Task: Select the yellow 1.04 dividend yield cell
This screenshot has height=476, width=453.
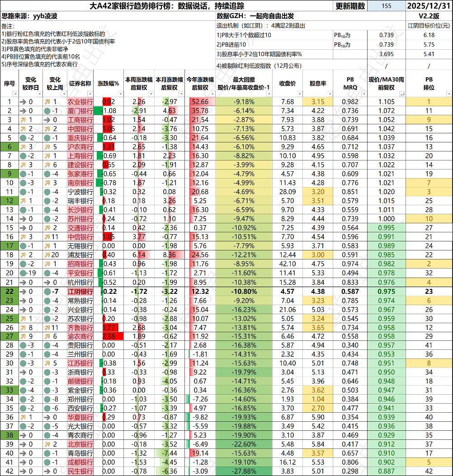Action: pos(318,399)
